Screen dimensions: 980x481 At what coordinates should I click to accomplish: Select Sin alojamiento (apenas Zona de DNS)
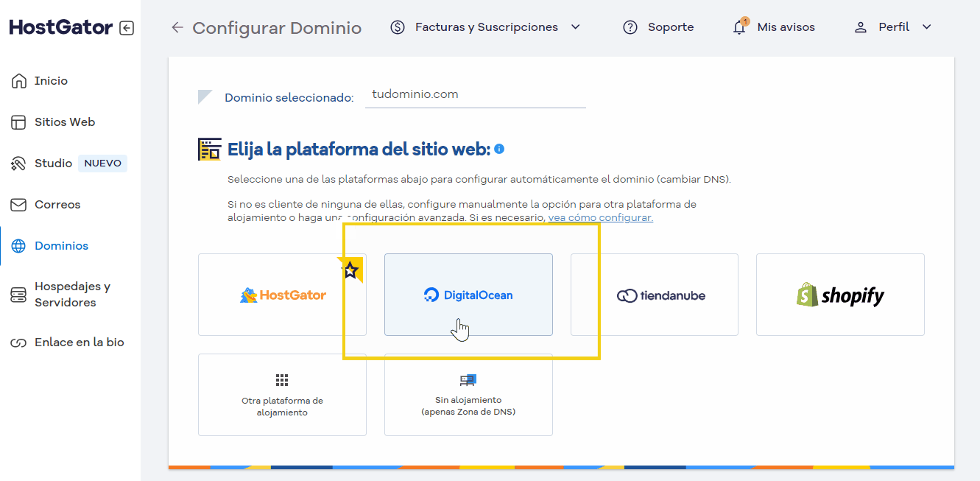[468, 395]
